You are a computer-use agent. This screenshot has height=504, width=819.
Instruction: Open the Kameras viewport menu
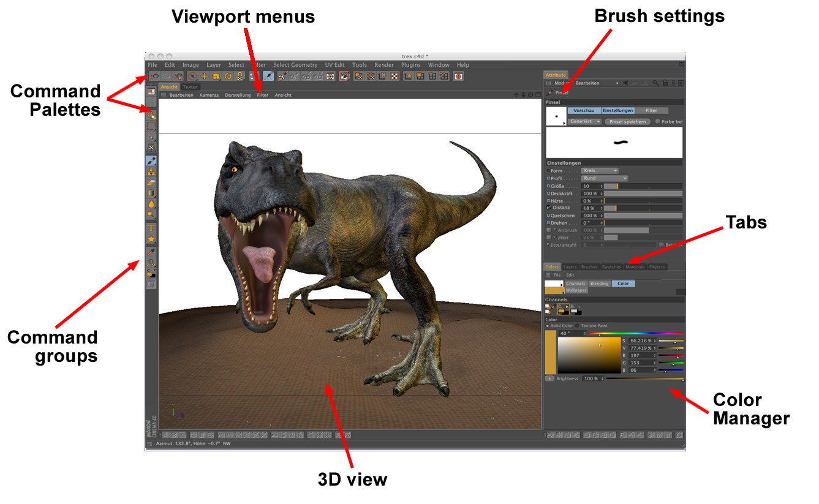click(x=209, y=95)
